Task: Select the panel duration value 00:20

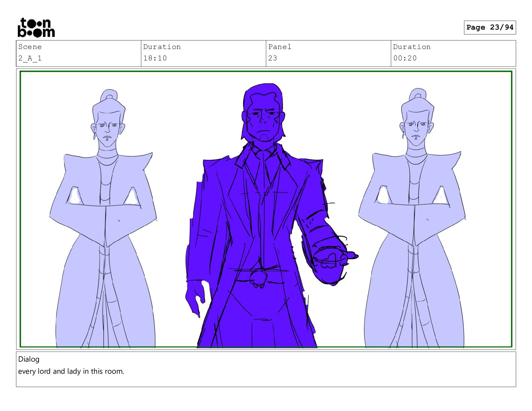Action: pyautogui.click(x=405, y=58)
